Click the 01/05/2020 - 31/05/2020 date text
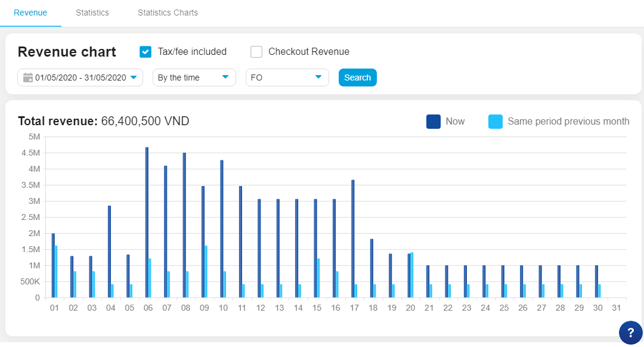Screen dimensions: 644x347 click(80, 78)
